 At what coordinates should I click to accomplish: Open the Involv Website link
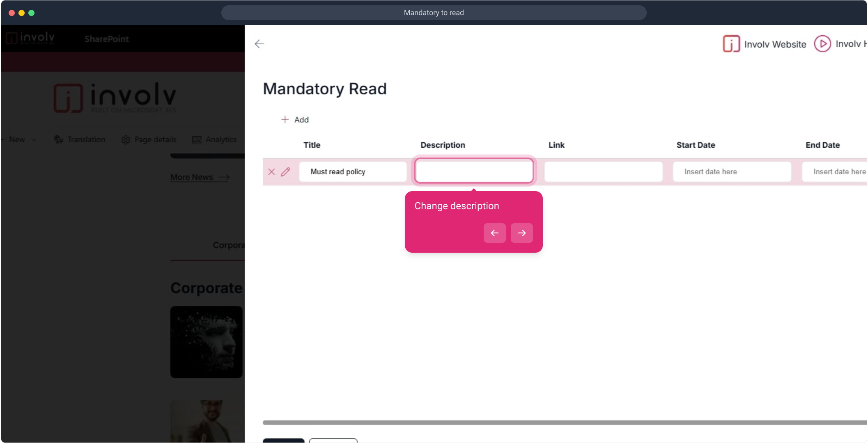point(775,44)
